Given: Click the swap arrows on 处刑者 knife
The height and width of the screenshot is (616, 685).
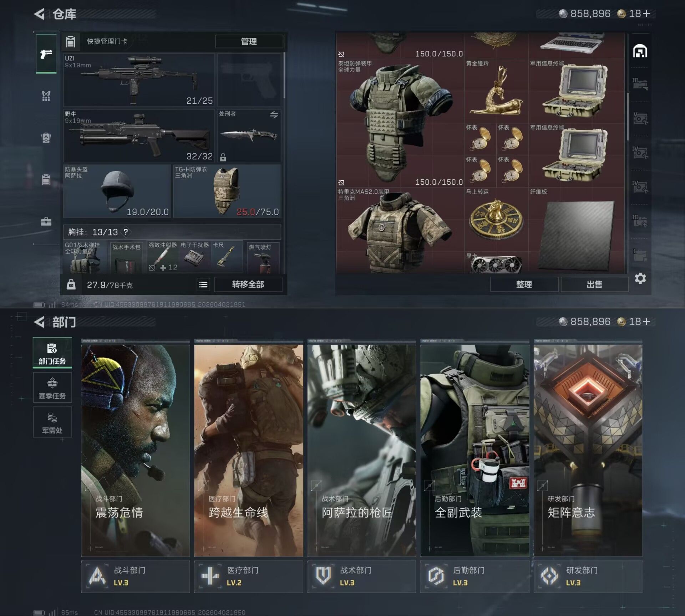Looking at the screenshot, I should 274,115.
